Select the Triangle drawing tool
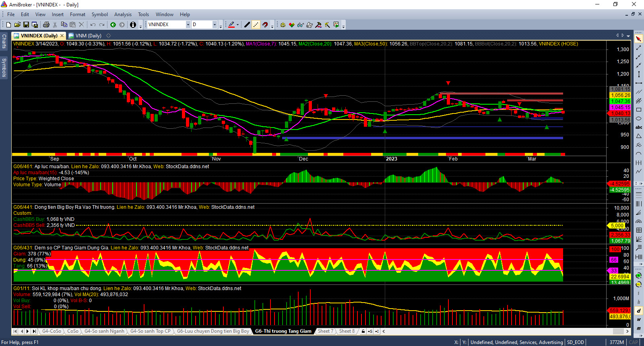This screenshot has height=346, width=644. tap(639, 136)
